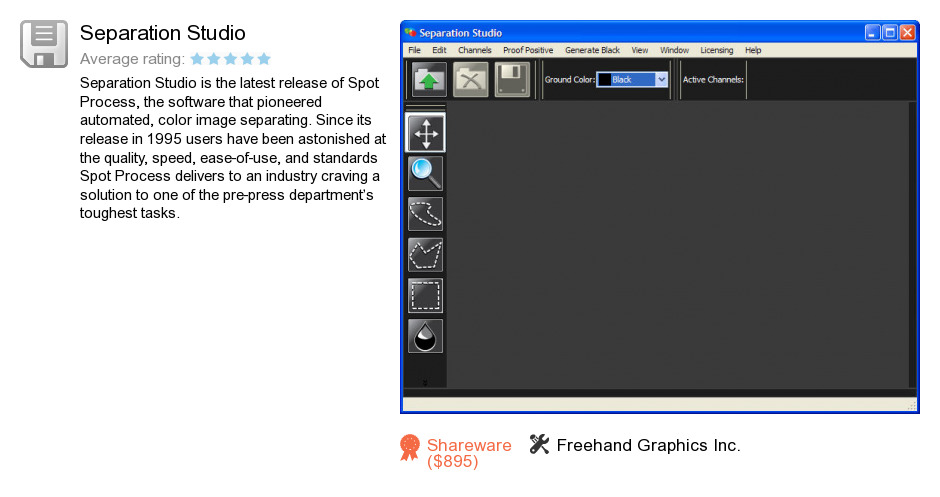Minimize the Separation Studio window
This screenshot has width=940, height=497.
[872, 32]
